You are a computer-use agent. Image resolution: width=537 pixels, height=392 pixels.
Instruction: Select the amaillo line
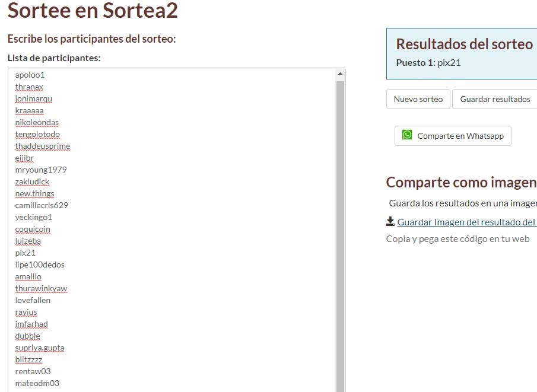tap(28, 276)
